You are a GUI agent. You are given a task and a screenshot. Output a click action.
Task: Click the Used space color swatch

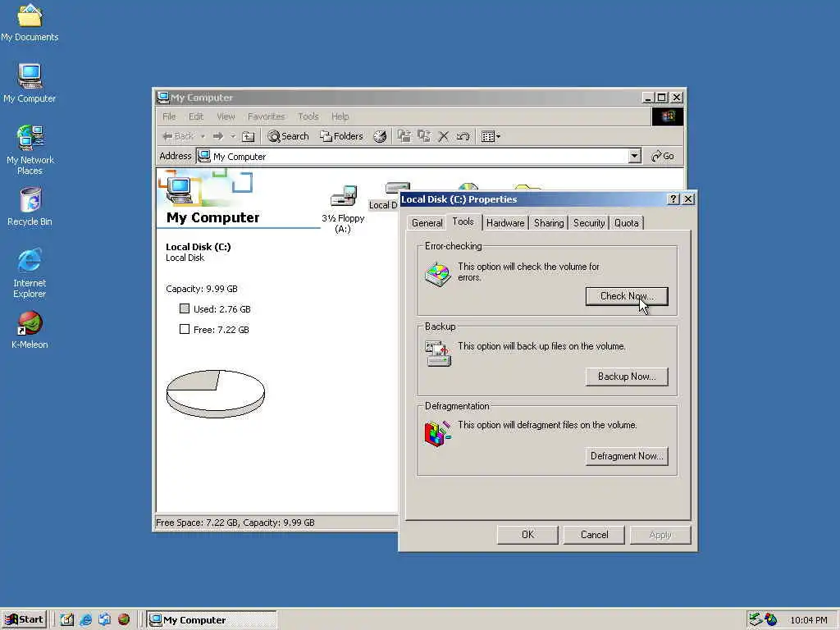(x=185, y=308)
